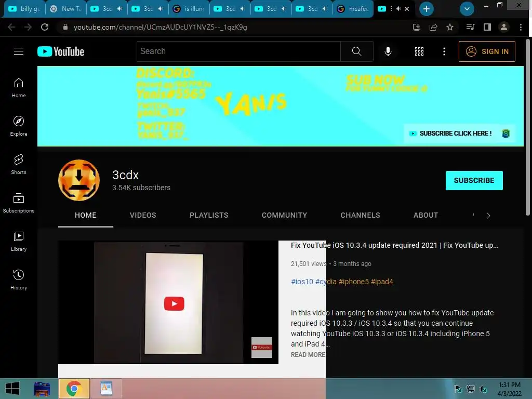
Task: Click the Chrome icon in the taskbar
Action: pyautogui.click(x=74, y=389)
